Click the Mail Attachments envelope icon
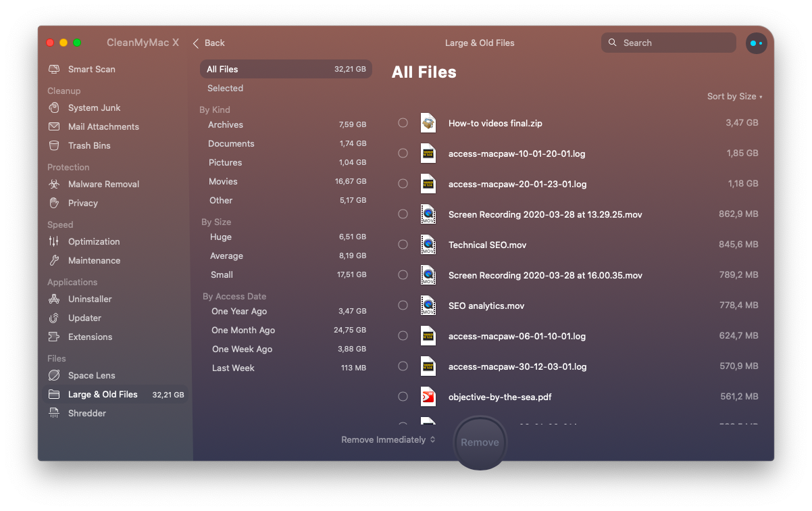The width and height of the screenshot is (812, 511). point(54,126)
